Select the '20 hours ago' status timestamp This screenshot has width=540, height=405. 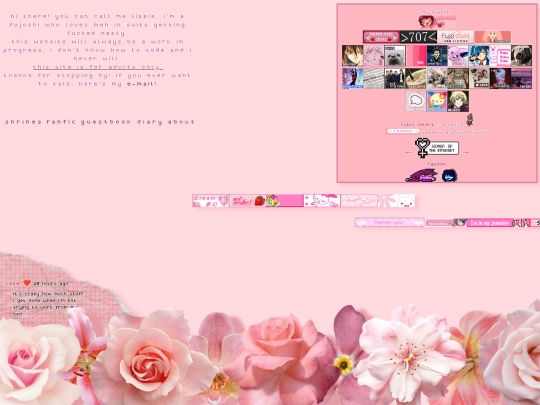coord(51,283)
